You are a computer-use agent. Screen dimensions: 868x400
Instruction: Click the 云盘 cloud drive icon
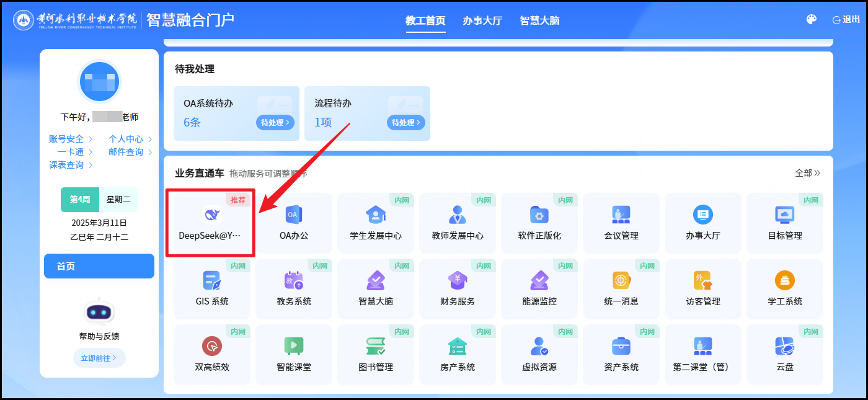click(784, 347)
